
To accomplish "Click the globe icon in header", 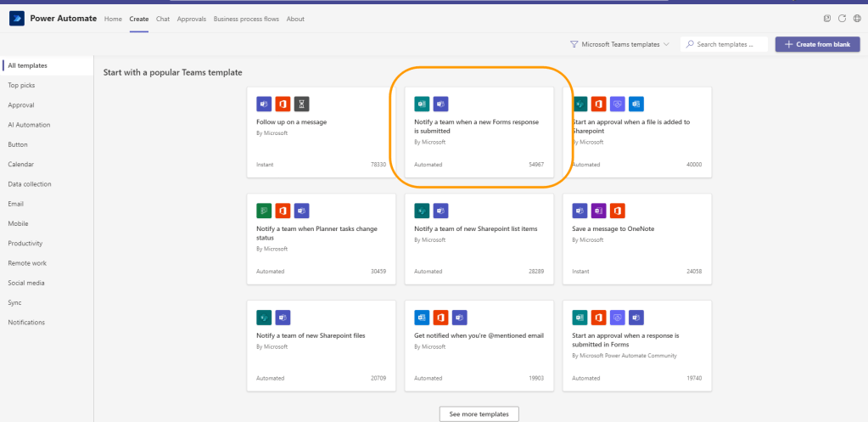I will [x=857, y=19].
